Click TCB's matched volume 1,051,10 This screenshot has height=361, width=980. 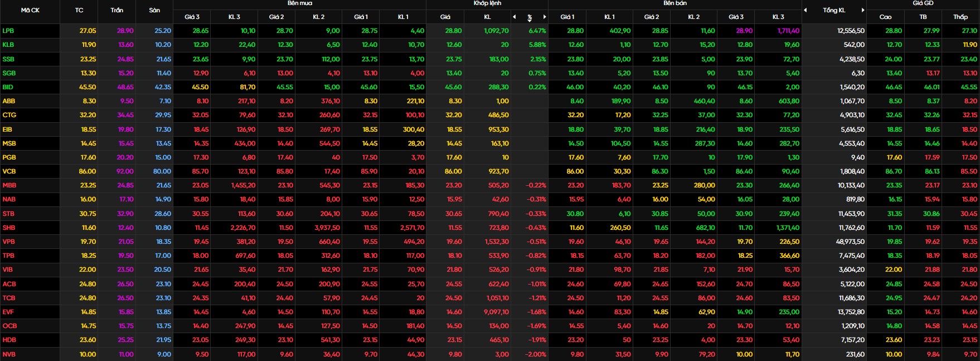497,298
